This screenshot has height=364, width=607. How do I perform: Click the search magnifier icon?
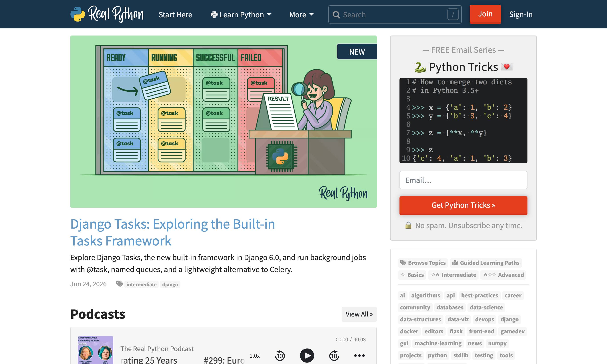click(x=336, y=15)
